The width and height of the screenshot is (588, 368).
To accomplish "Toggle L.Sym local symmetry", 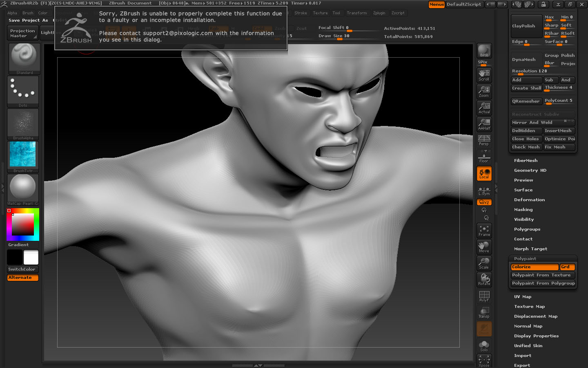I will click(484, 191).
